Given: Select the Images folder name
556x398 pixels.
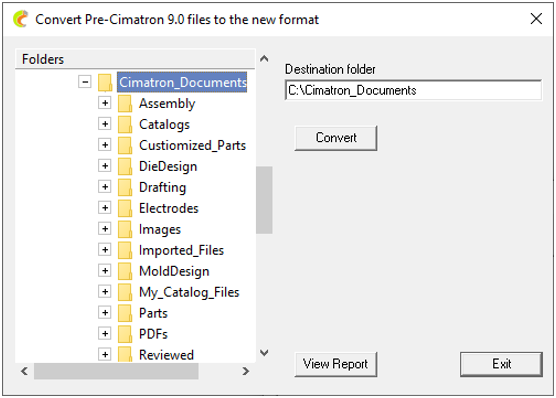Looking at the screenshot, I should 160,229.
